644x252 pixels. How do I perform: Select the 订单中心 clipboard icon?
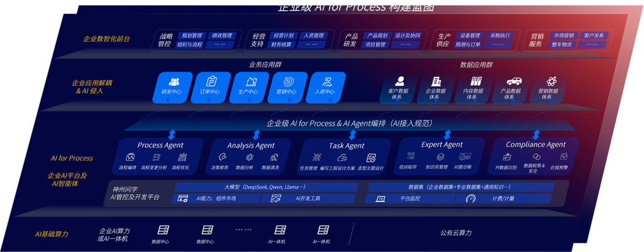coord(211,81)
